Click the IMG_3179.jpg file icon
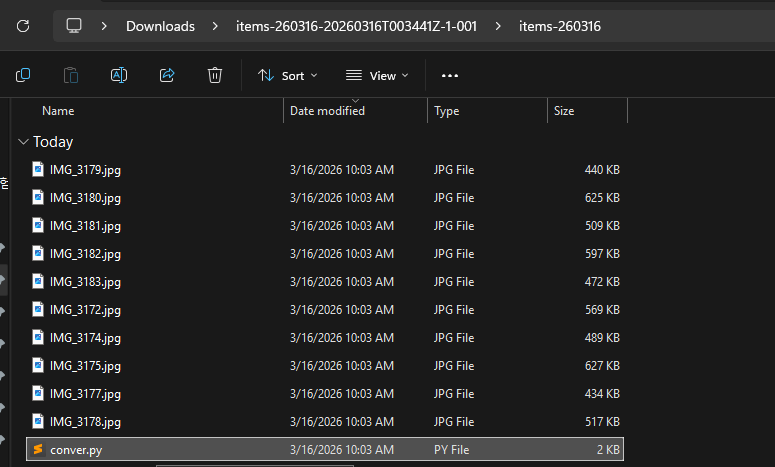Image resolution: width=775 pixels, height=467 pixels. click(38, 170)
